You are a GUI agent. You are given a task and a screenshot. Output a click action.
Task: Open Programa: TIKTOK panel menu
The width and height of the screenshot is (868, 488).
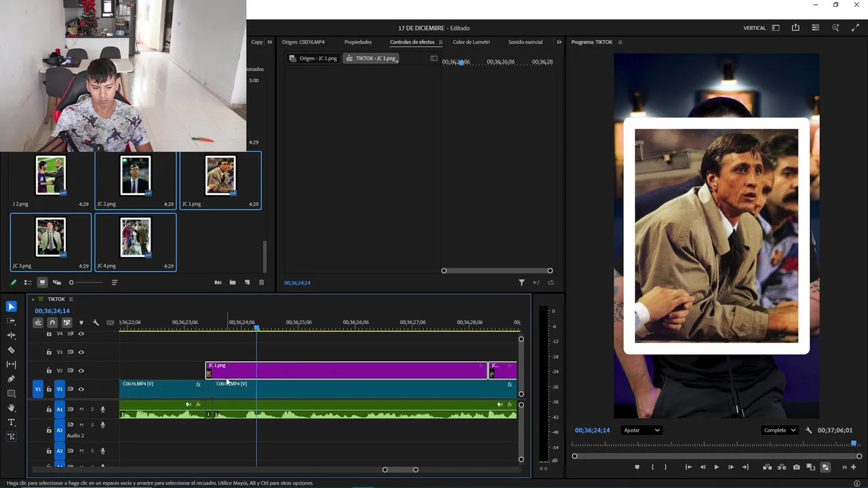[620, 42]
